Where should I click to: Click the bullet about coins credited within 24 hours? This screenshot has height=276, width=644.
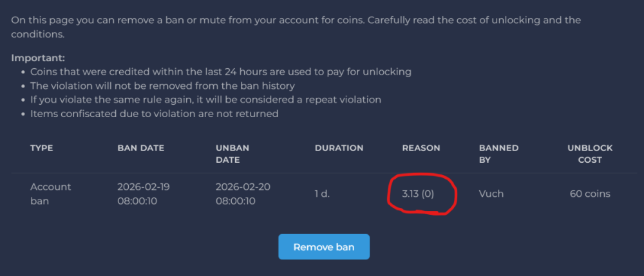click(x=220, y=71)
